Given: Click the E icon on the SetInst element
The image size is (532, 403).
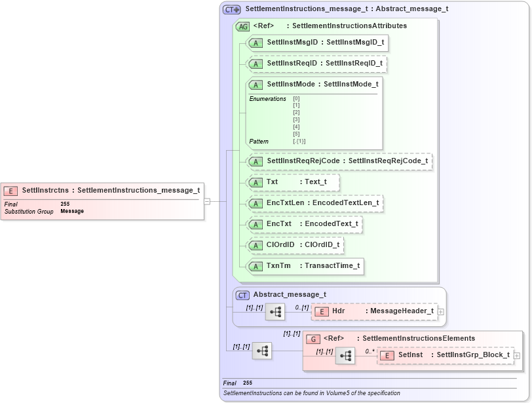Looking at the screenshot, I should point(386,355).
